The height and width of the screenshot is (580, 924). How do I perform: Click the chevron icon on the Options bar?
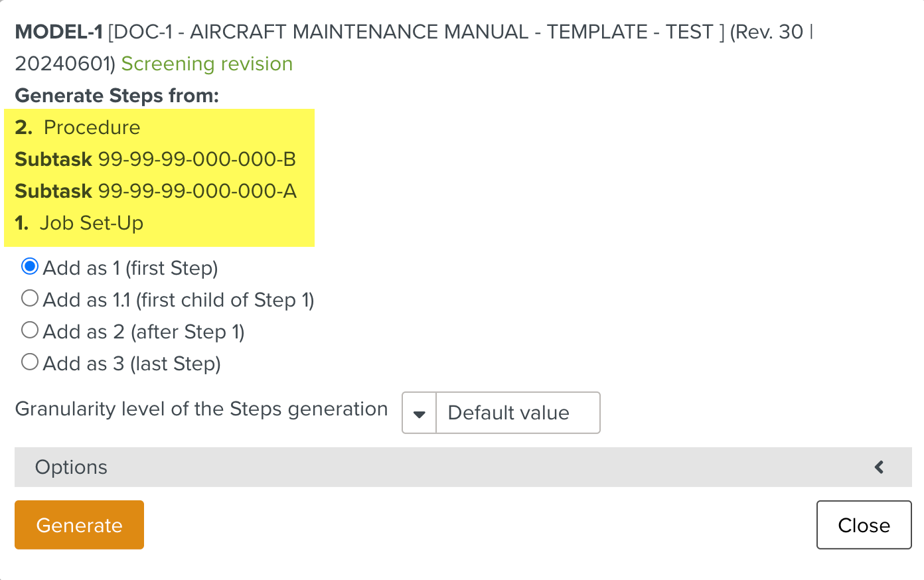pyautogui.click(x=879, y=467)
